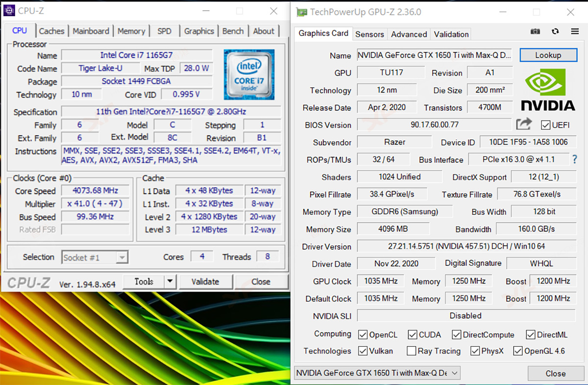Click the Driver Version field

point(466,246)
